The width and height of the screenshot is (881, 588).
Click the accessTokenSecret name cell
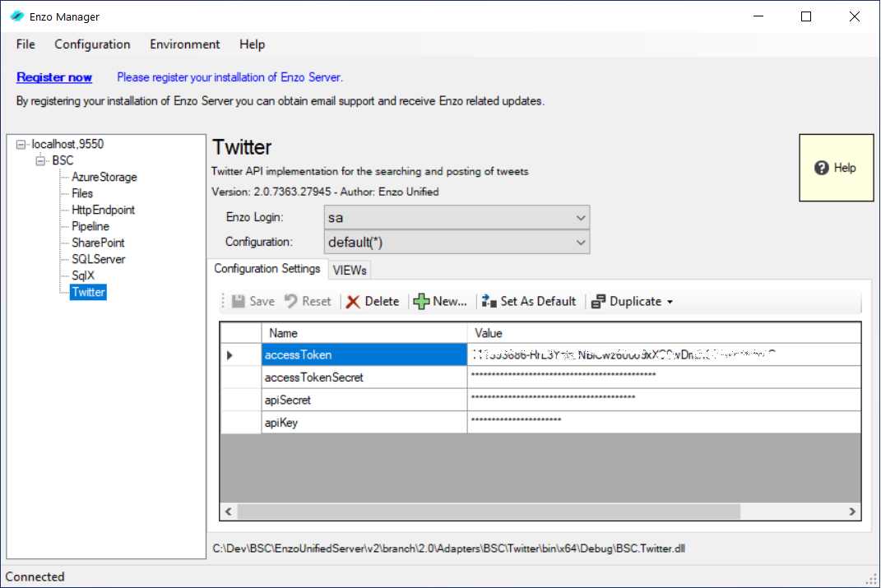(364, 377)
